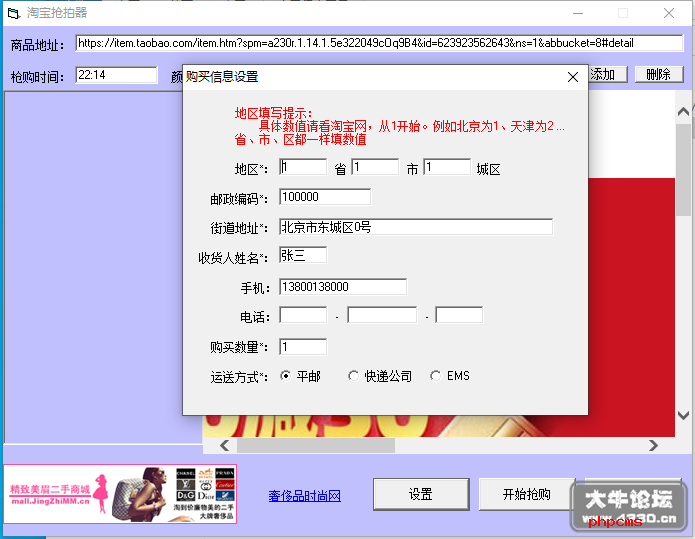Click the scroll down arrow of web panel
Viewport: 695px width, 539px height.
coord(683,415)
